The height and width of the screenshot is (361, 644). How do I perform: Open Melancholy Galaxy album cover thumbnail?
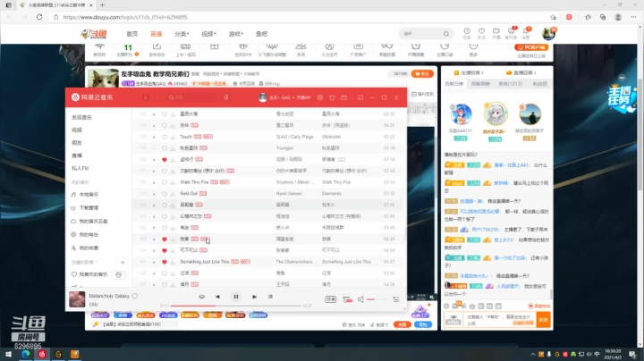tap(77, 299)
